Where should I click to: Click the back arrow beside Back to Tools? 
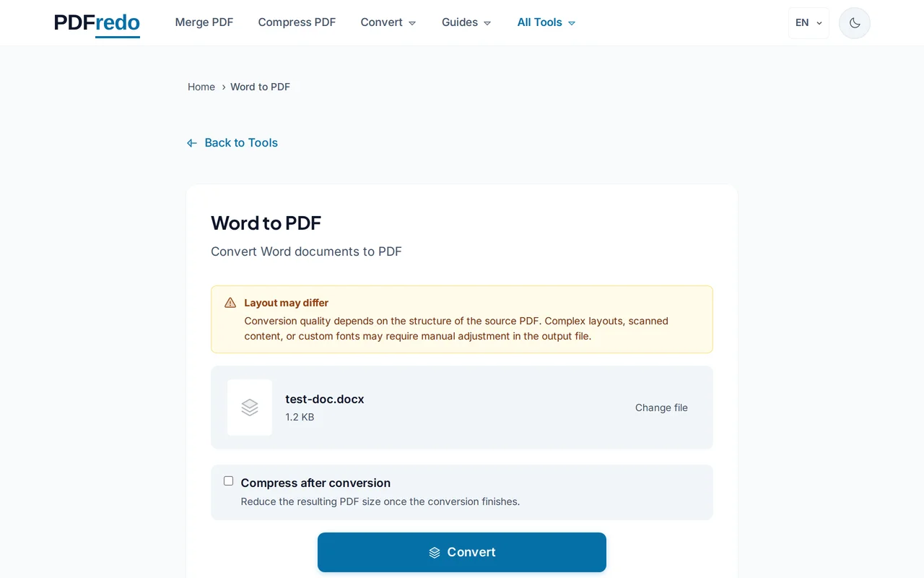point(191,142)
